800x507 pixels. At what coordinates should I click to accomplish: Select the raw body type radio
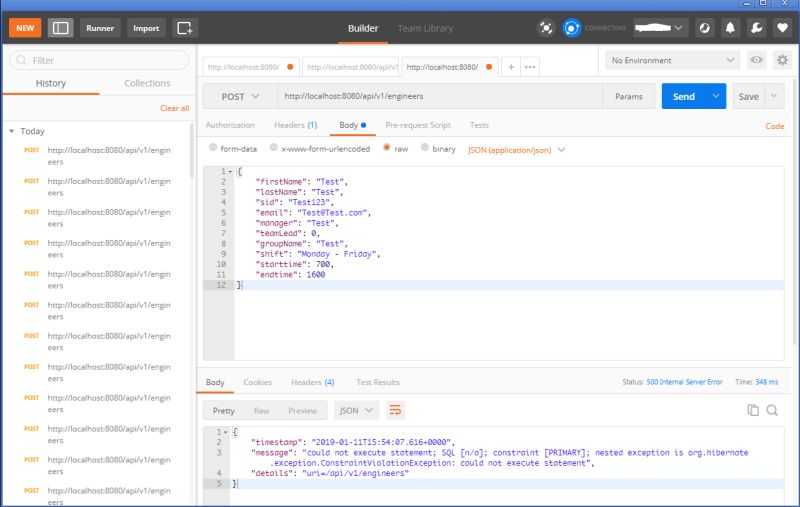(x=387, y=147)
